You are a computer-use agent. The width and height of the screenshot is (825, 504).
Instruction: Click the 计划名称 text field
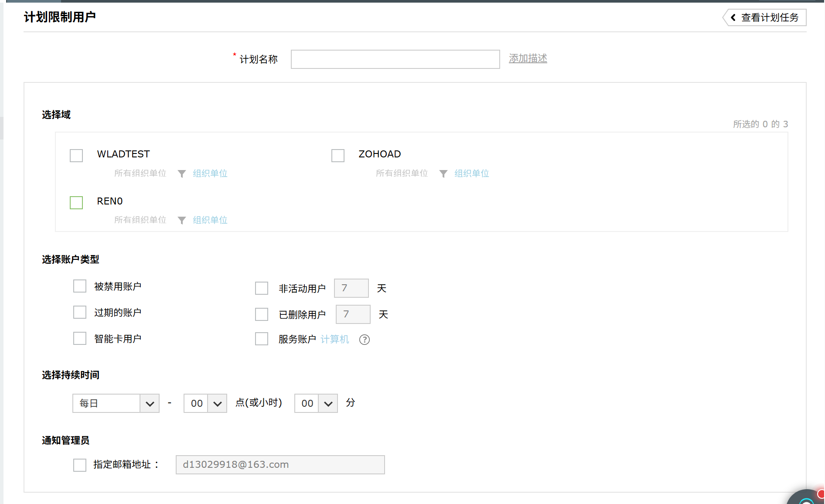point(395,59)
